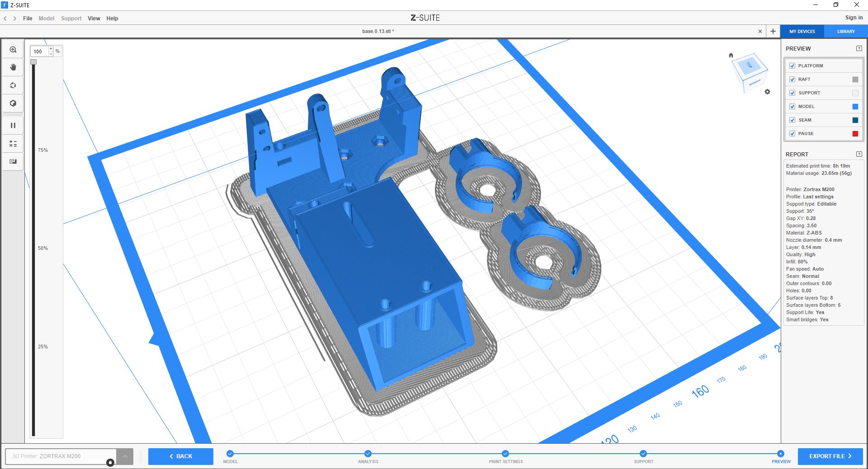
Task: Increase the layer percentage with the plus stepper
Action: tap(51, 49)
